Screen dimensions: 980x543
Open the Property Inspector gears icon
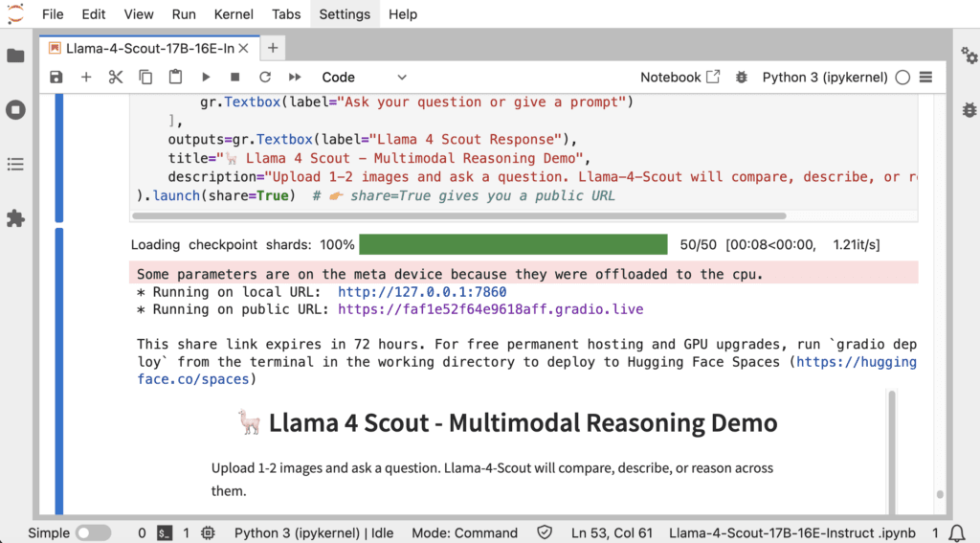coord(969,56)
